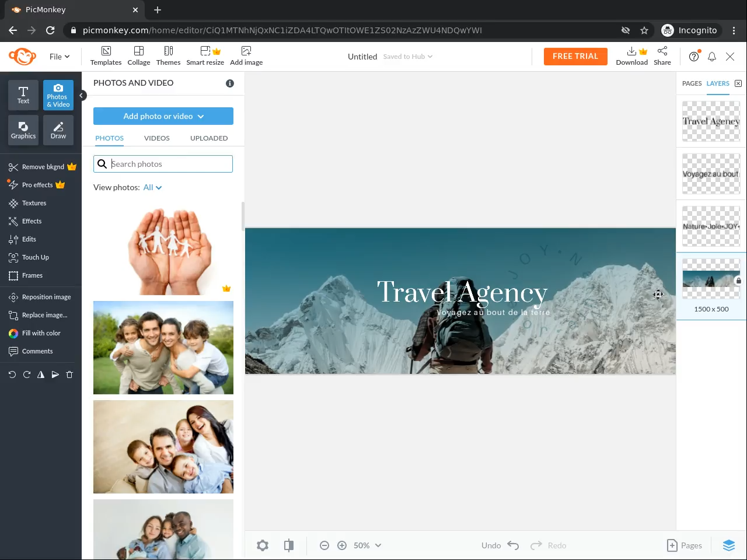Click the Untitled design title
Image resolution: width=747 pixels, height=560 pixels.
[x=362, y=57]
